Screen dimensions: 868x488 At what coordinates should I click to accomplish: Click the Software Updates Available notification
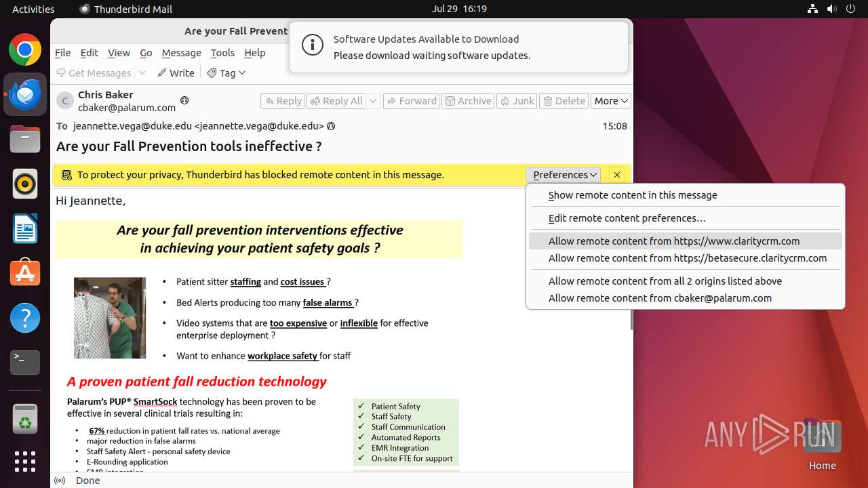[458, 47]
